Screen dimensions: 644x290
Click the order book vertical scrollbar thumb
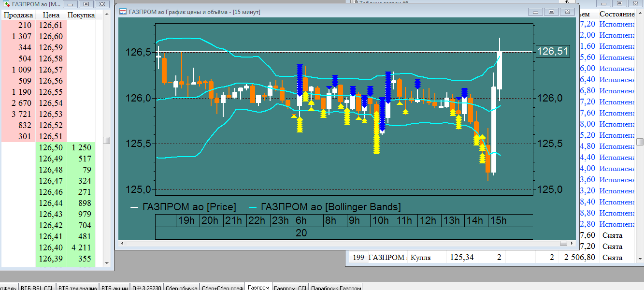coord(106,141)
